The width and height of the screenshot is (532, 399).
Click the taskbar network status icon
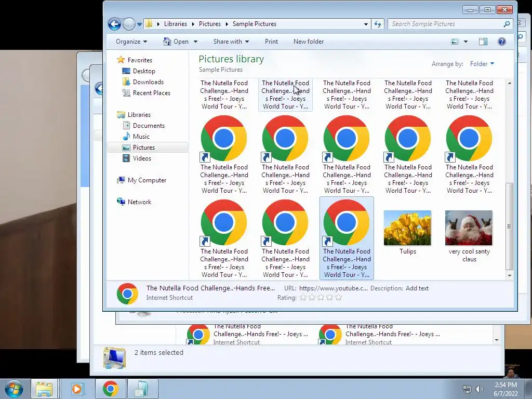[x=467, y=389]
